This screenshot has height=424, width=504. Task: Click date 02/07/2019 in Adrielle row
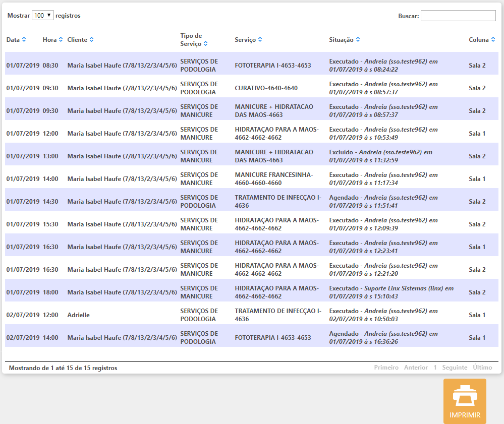(23, 315)
